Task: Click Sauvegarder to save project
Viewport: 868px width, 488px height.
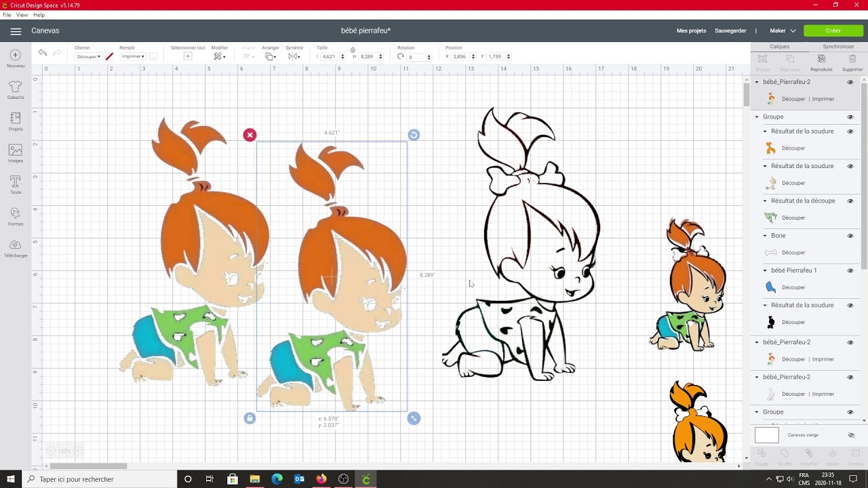Action: 730,30
